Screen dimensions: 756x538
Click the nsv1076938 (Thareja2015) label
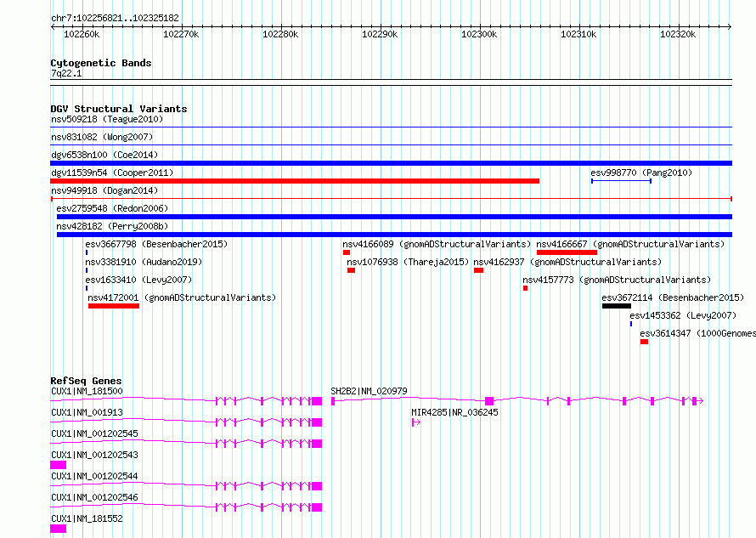[408, 262]
